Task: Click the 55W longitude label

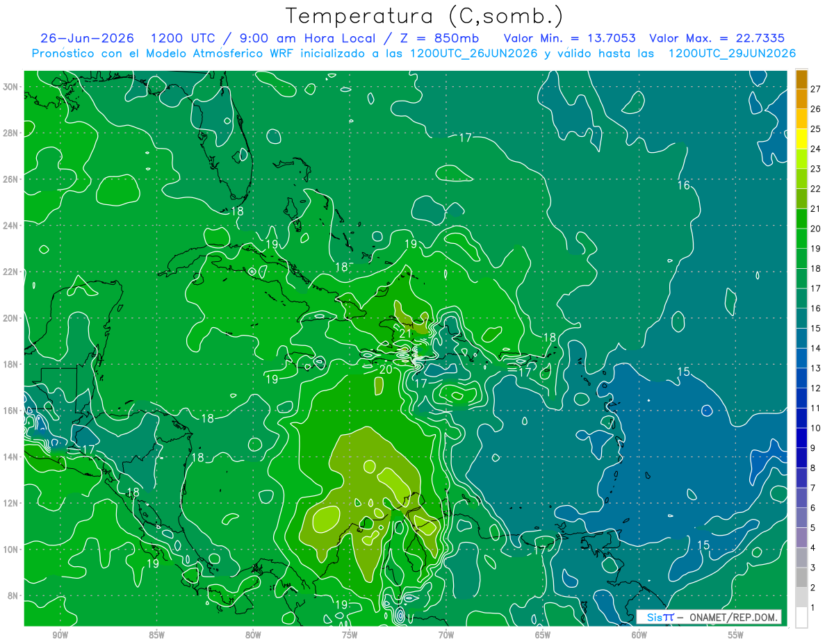Action: click(x=736, y=635)
